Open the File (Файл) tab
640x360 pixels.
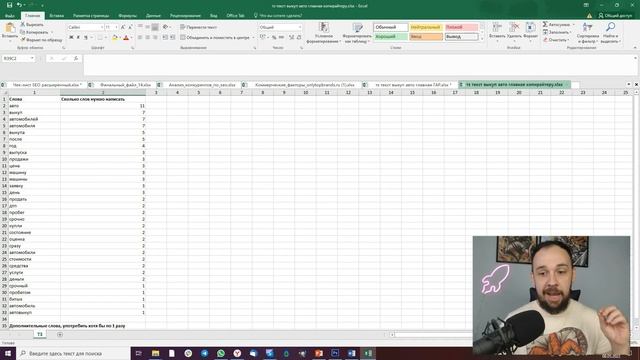pos(10,16)
